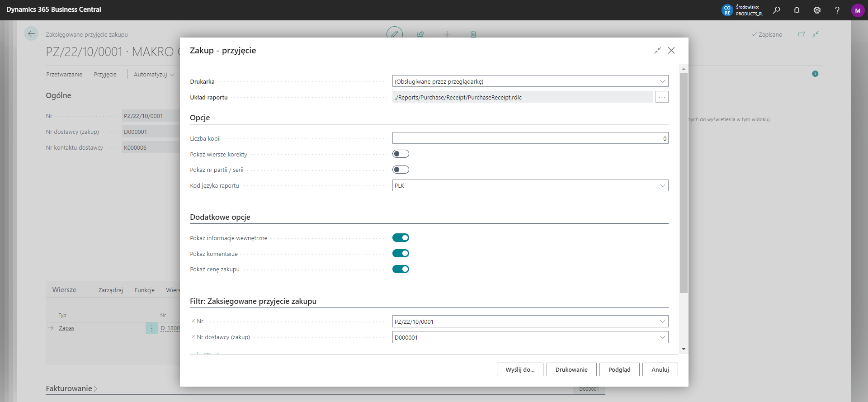The image size is (868, 402).
Task: Click the Drukowanie button
Action: point(571,369)
